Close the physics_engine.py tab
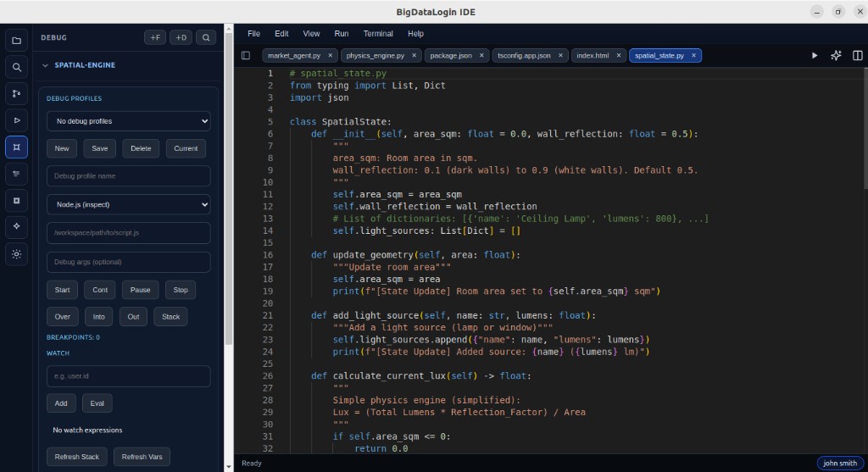Image resolution: width=868 pixels, height=472 pixels. [414, 55]
